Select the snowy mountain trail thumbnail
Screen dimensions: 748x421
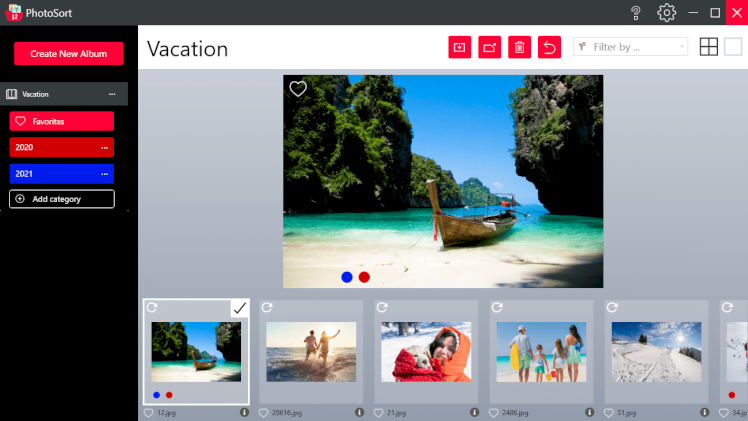pos(656,352)
